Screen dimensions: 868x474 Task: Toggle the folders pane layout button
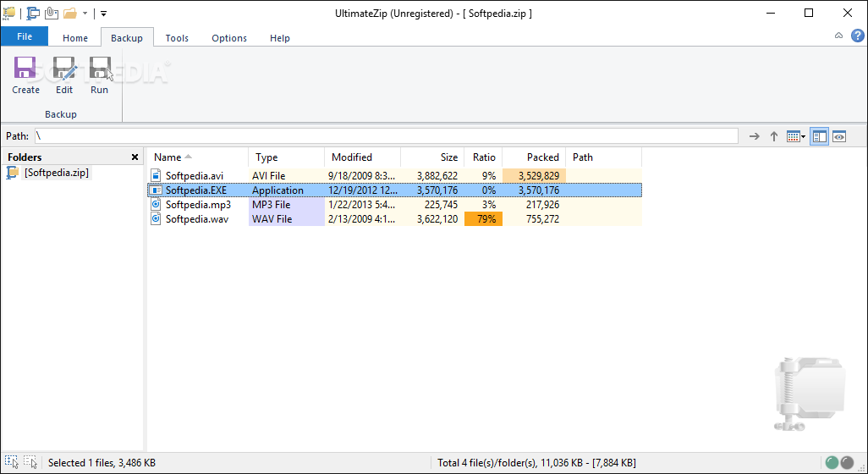[x=819, y=136]
